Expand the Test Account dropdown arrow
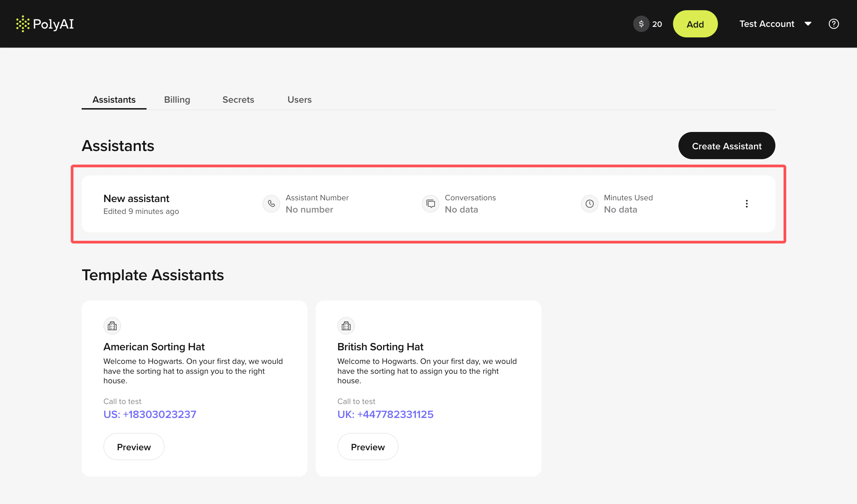The width and height of the screenshot is (857, 504). [x=808, y=24]
